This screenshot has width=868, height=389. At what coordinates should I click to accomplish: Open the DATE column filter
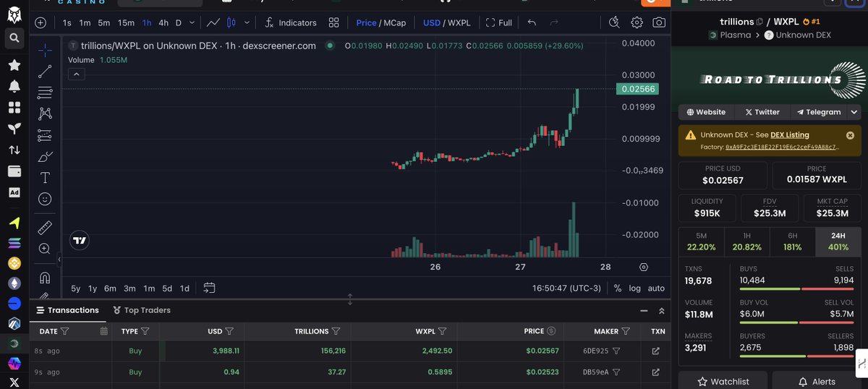click(64, 331)
